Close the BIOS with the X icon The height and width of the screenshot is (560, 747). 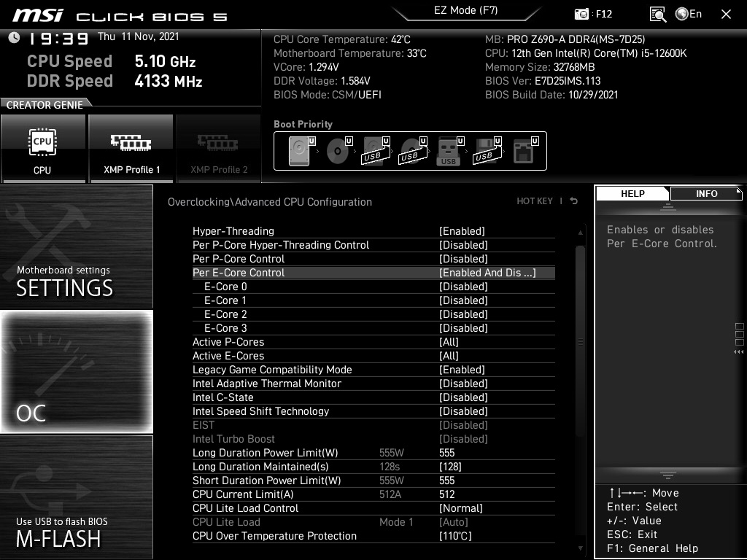tap(726, 15)
